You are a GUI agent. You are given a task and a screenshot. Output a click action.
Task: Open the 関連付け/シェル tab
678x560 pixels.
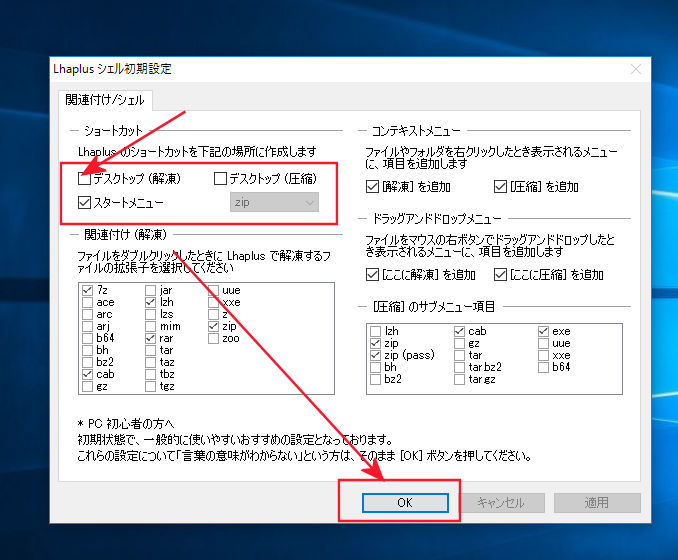pyautogui.click(x=105, y=100)
